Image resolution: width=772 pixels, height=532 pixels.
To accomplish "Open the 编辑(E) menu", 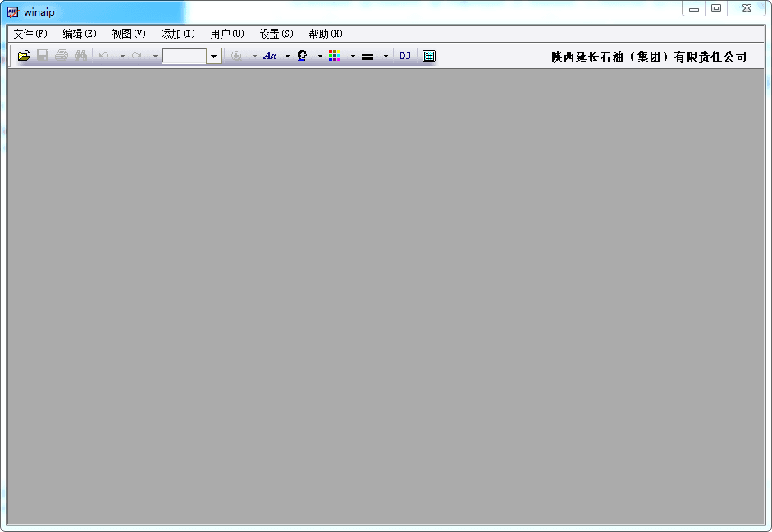I will point(80,34).
